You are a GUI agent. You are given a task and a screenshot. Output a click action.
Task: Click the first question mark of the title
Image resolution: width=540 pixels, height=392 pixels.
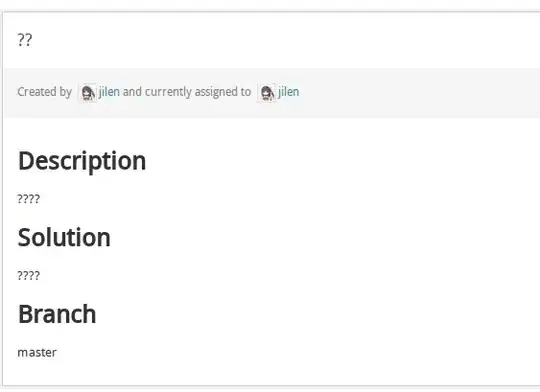coord(21,40)
